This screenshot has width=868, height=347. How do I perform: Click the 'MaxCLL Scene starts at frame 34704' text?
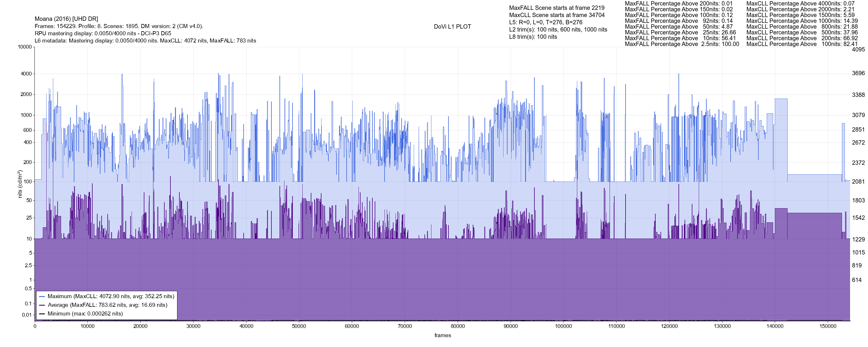[x=557, y=15]
